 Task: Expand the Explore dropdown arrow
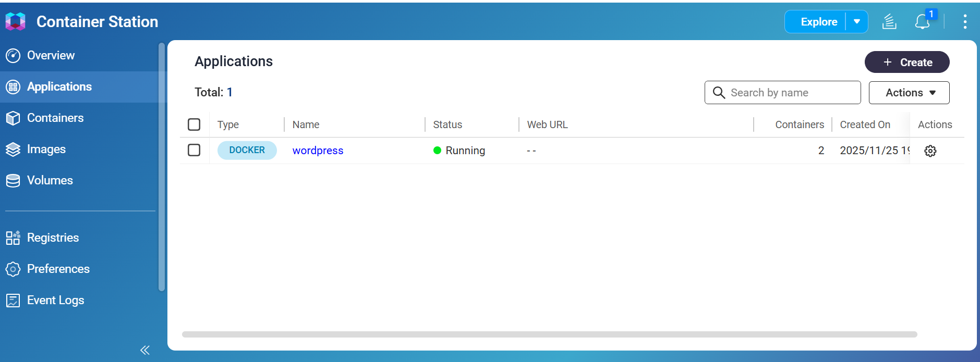(x=857, y=22)
